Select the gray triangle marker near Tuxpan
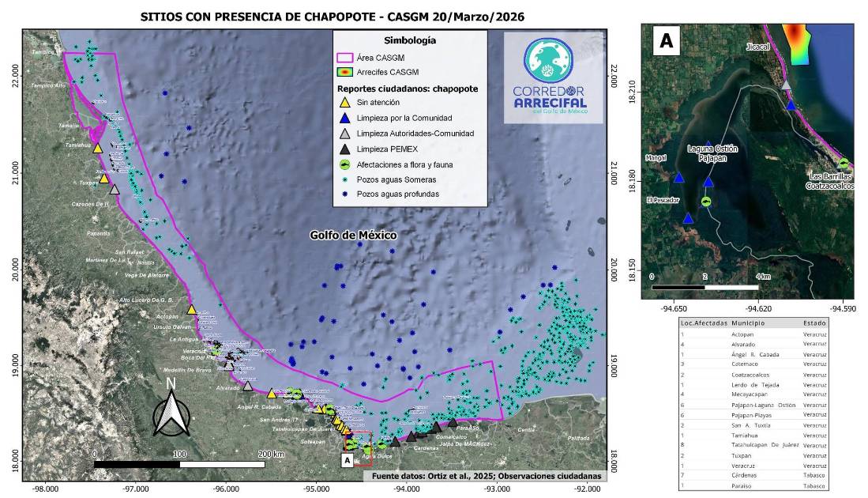This screenshot has width=868, height=498. click(x=115, y=190)
